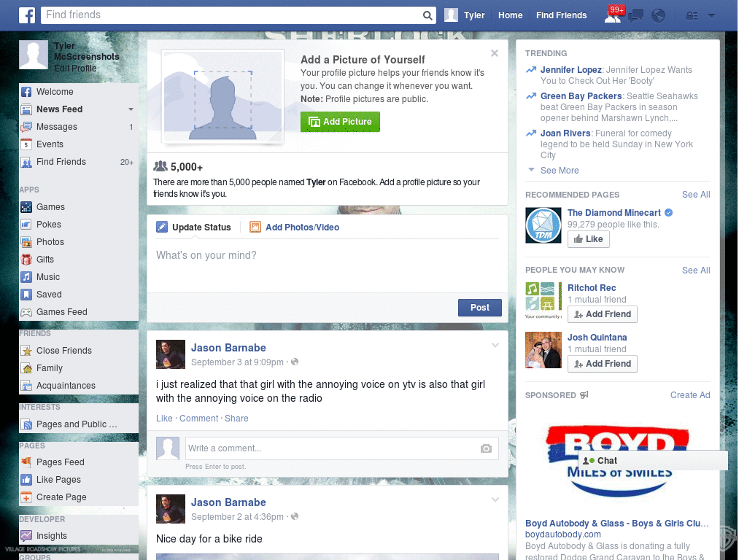Click the Post button
Viewport: 747px width, 560px height.
point(480,308)
